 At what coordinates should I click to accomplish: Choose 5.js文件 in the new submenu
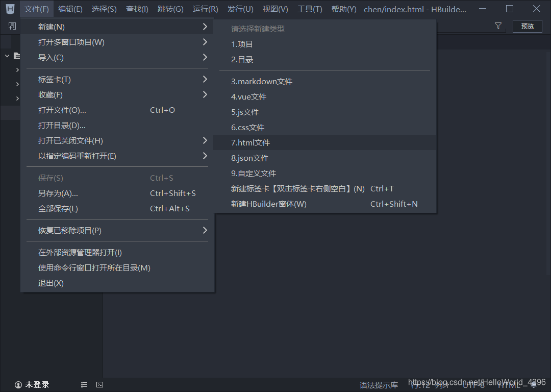tap(324, 112)
